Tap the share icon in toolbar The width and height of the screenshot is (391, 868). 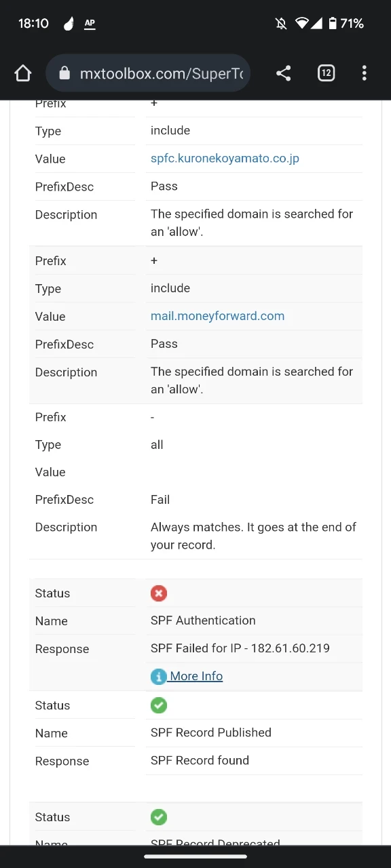(x=284, y=73)
